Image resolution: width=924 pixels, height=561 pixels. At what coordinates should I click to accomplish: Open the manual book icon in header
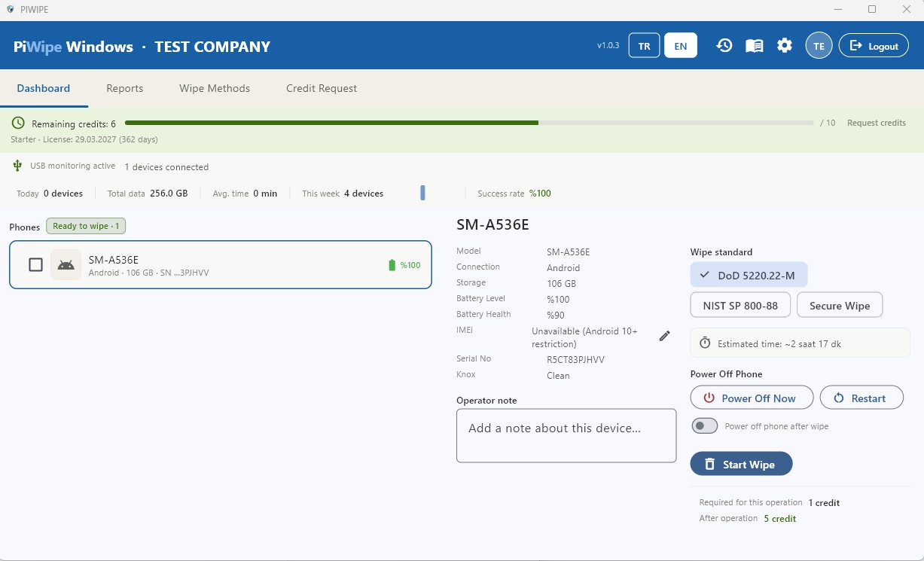coord(754,46)
